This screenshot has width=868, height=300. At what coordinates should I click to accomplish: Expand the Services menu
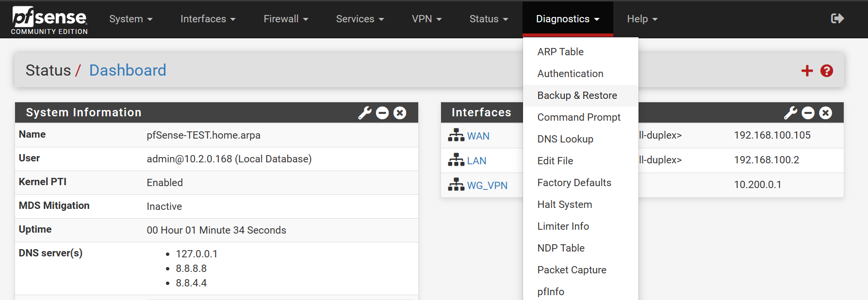pyautogui.click(x=360, y=19)
